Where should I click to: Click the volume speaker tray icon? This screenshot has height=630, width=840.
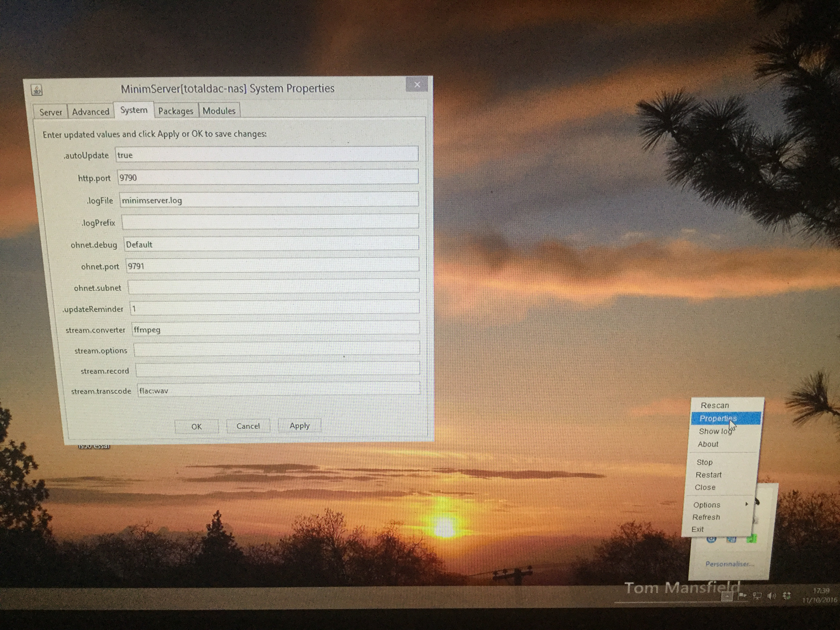click(771, 596)
